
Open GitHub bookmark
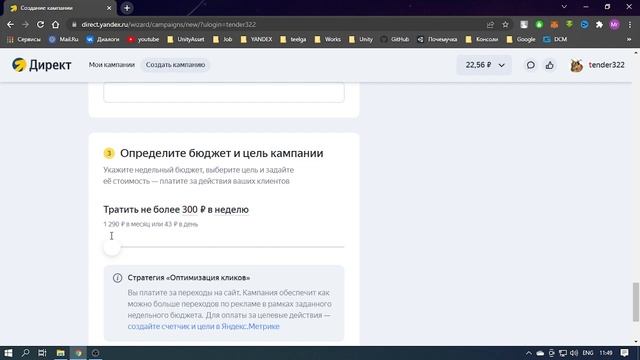[395, 39]
